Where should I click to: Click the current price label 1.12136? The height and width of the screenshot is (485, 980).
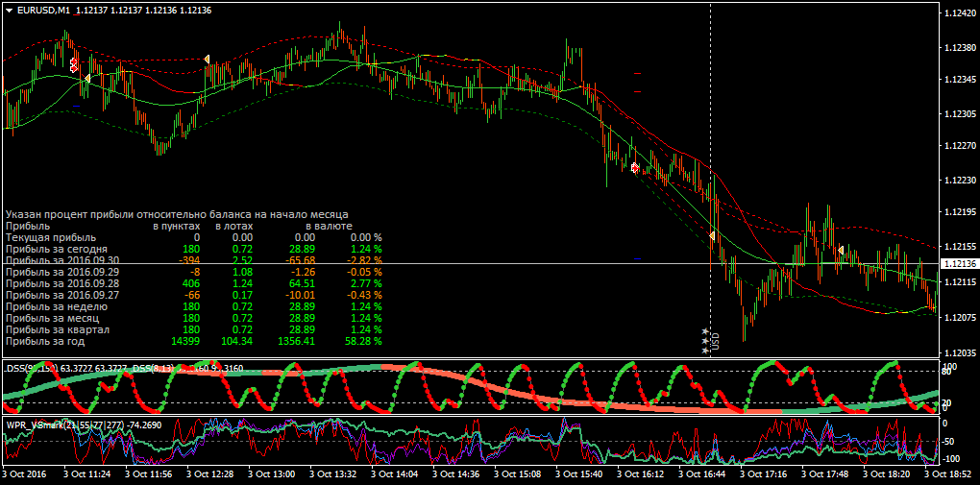click(959, 264)
